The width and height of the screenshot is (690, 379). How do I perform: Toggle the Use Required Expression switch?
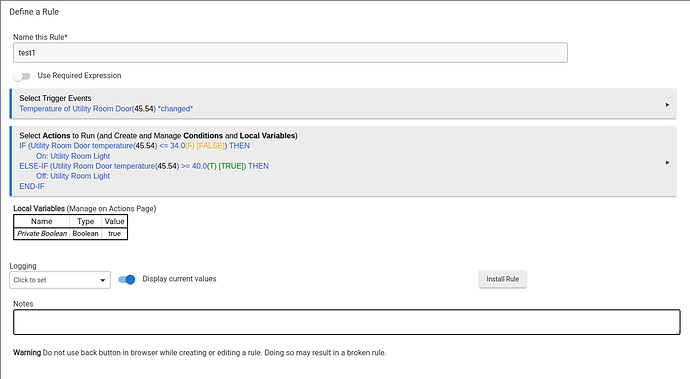coord(22,76)
